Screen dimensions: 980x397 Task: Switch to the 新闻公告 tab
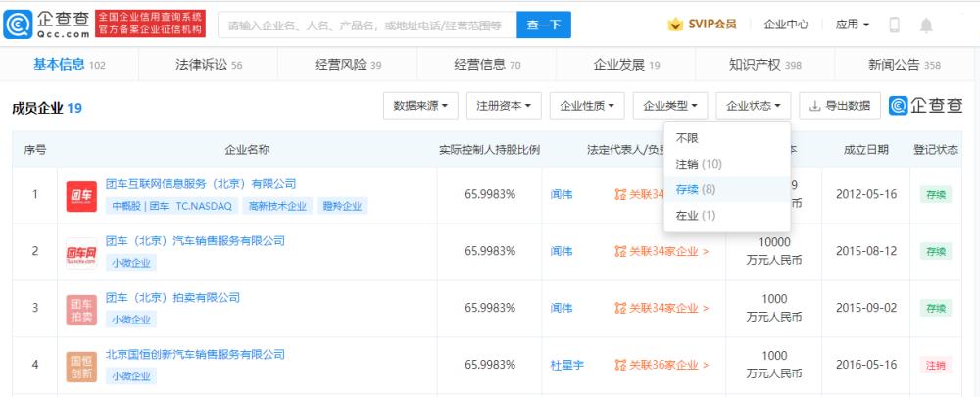(x=904, y=65)
